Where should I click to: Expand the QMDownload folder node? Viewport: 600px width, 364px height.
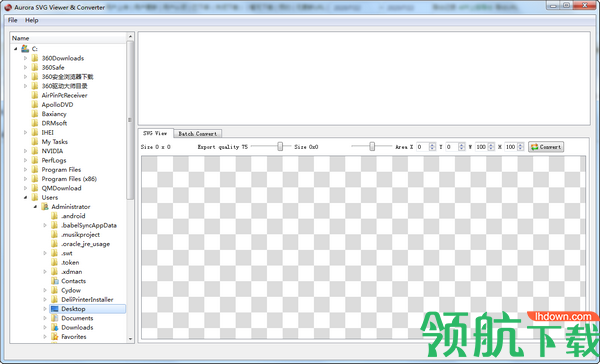[26, 188]
